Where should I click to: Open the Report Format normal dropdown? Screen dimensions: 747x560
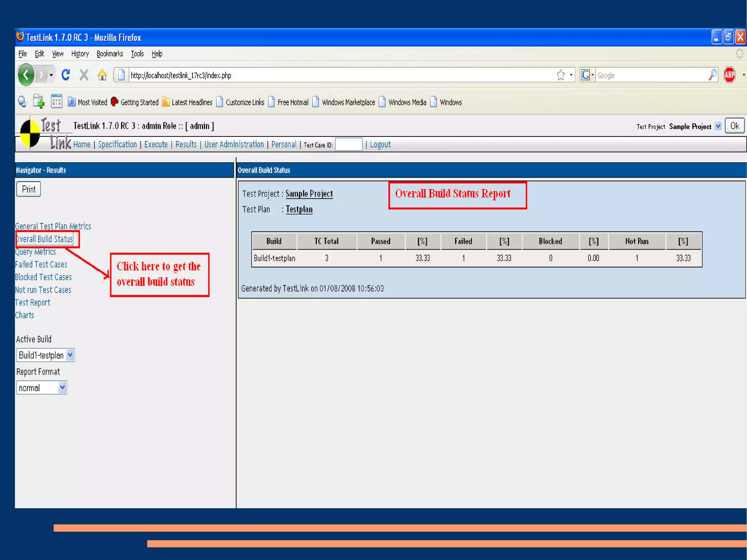[x=42, y=387]
